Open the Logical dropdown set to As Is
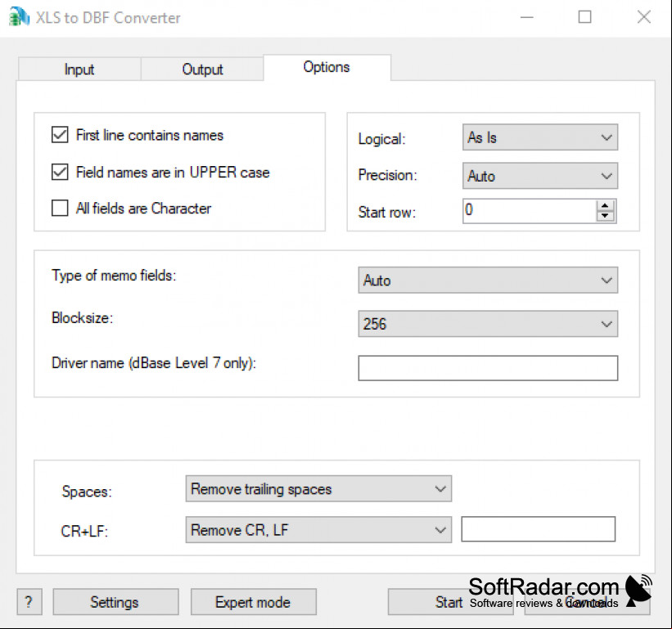This screenshot has width=672, height=629. click(540, 137)
